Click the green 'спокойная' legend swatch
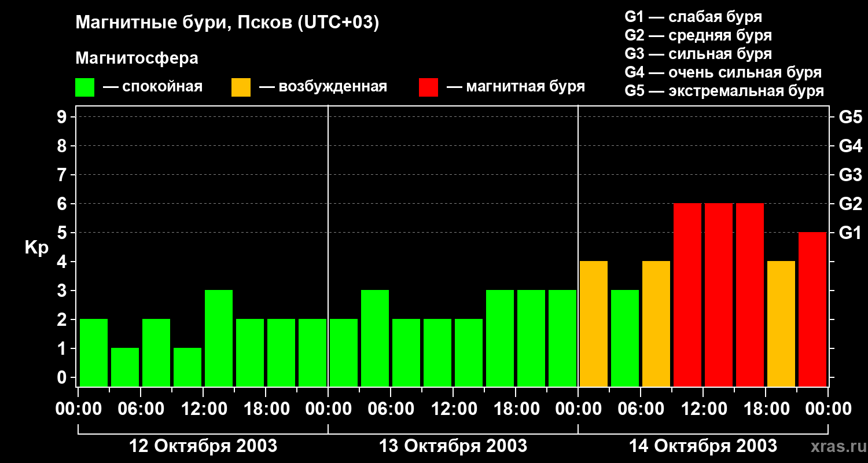The width and height of the screenshot is (868, 463). click(84, 87)
